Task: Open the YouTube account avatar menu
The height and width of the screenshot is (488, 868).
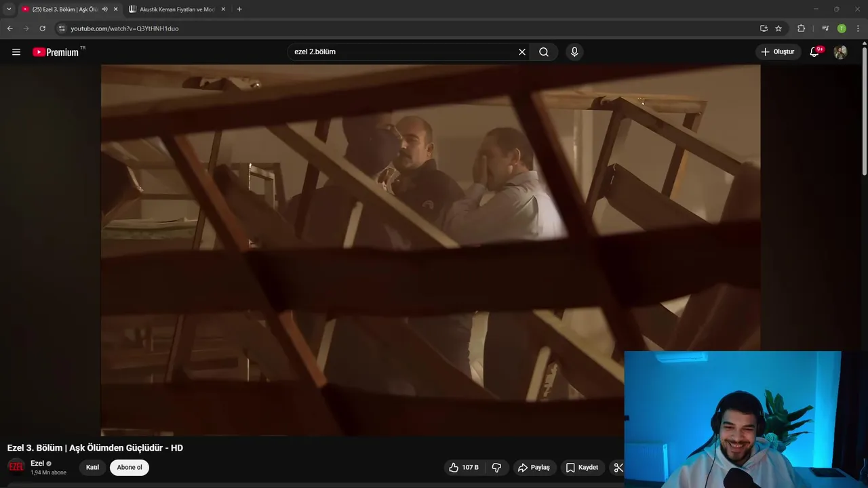Action: point(841,52)
